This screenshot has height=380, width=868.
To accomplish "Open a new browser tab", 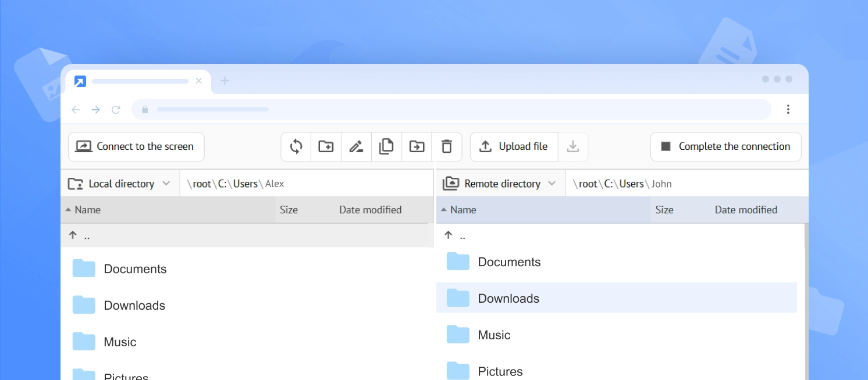I will click(x=225, y=81).
